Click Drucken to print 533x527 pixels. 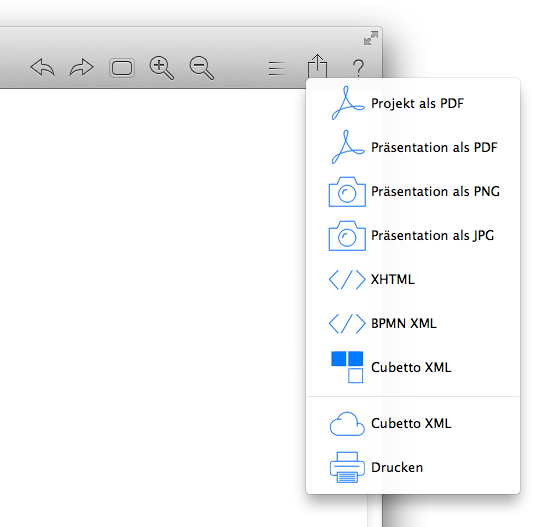click(397, 468)
